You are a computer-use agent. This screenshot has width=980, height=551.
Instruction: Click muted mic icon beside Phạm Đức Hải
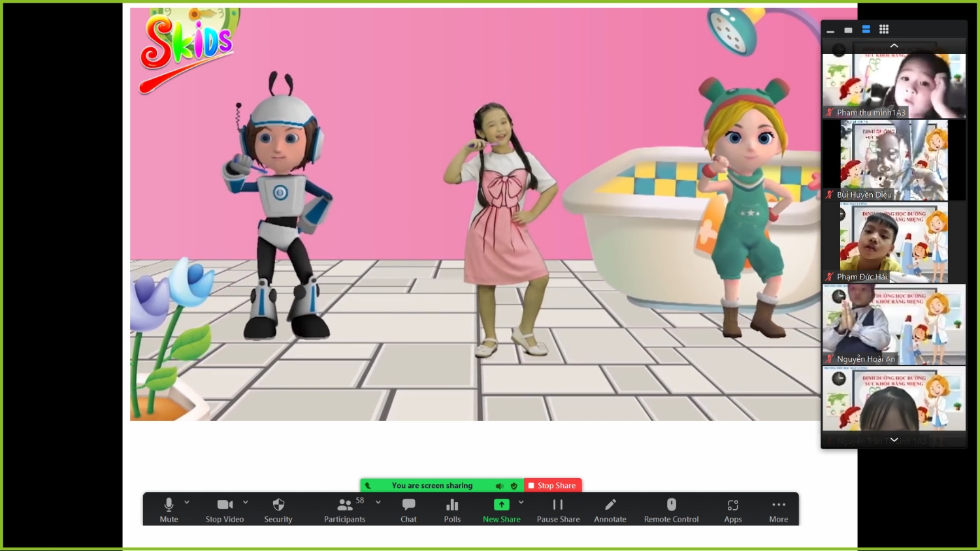pyautogui.click(x=830, y=277)
